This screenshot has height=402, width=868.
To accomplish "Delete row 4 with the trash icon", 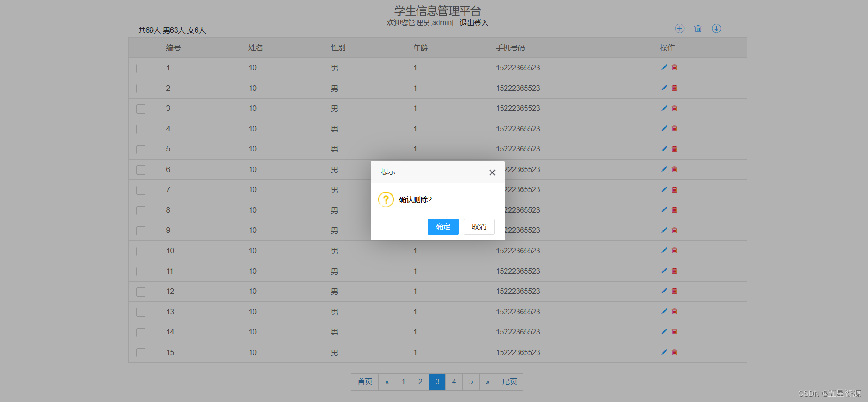I will click(x=675, y=128).
